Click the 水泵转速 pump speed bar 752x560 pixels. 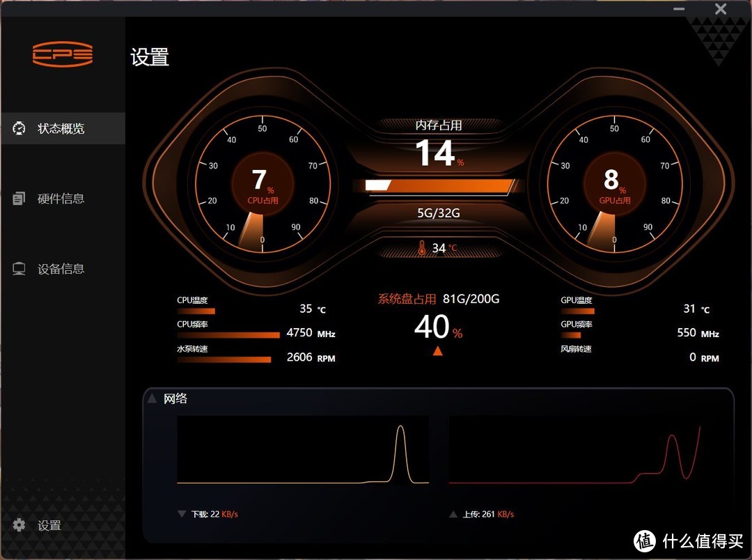pos(224,359)
